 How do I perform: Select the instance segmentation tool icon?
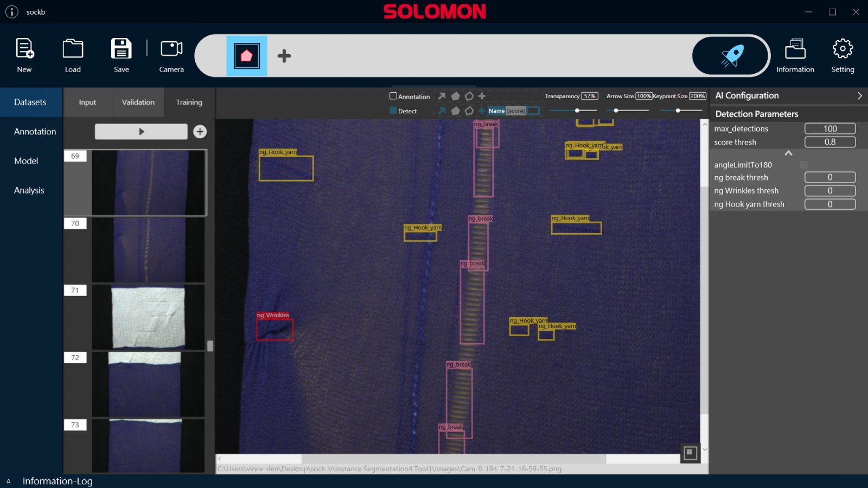pos(247,56)
